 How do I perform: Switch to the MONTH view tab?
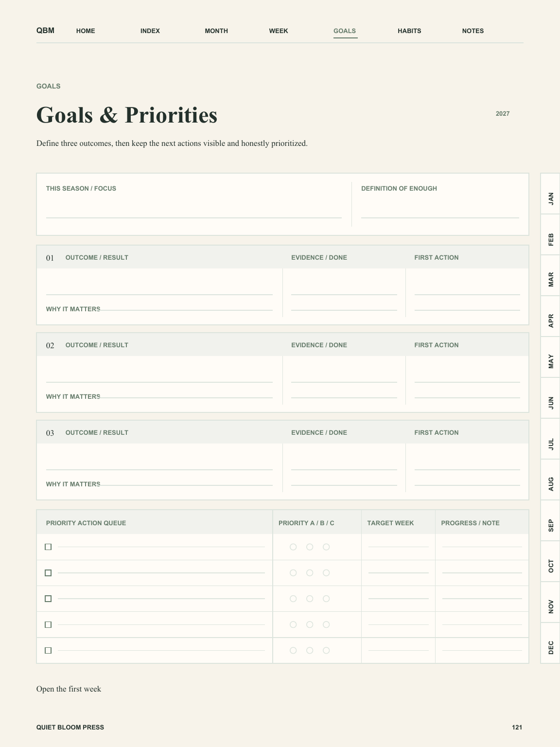pos(216,31)
